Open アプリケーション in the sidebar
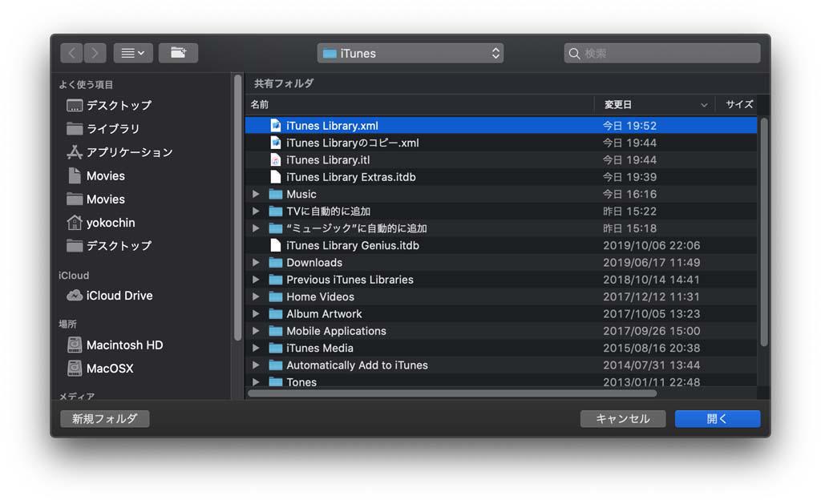The height and width of the screenshot is (504, 821). [x=119, y=152]
